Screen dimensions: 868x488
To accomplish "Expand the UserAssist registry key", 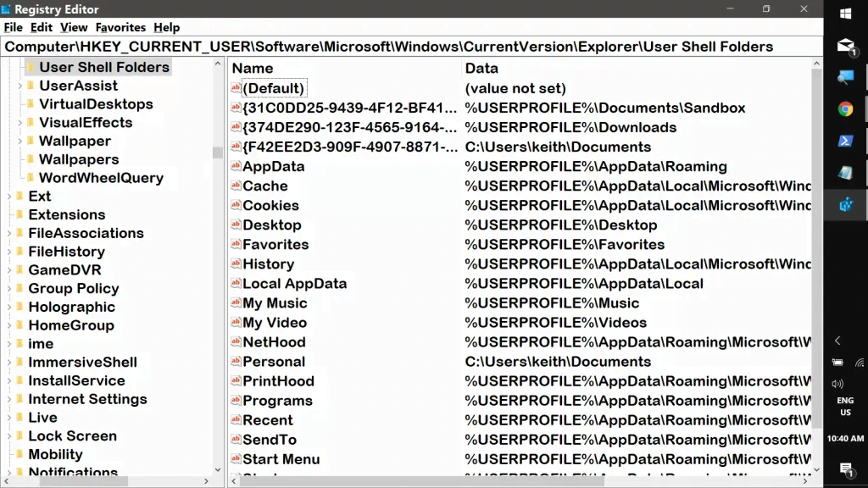I will [19, 86].
